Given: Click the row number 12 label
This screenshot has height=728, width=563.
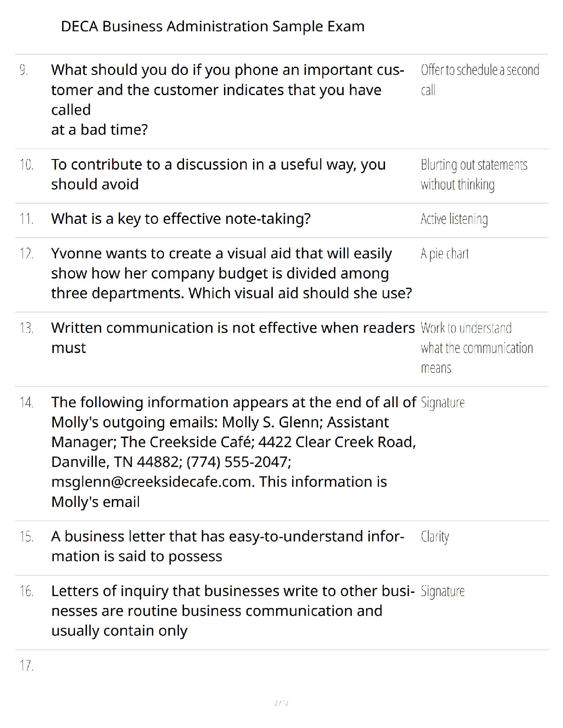Looking at the screenshot, I should point(26,253).
